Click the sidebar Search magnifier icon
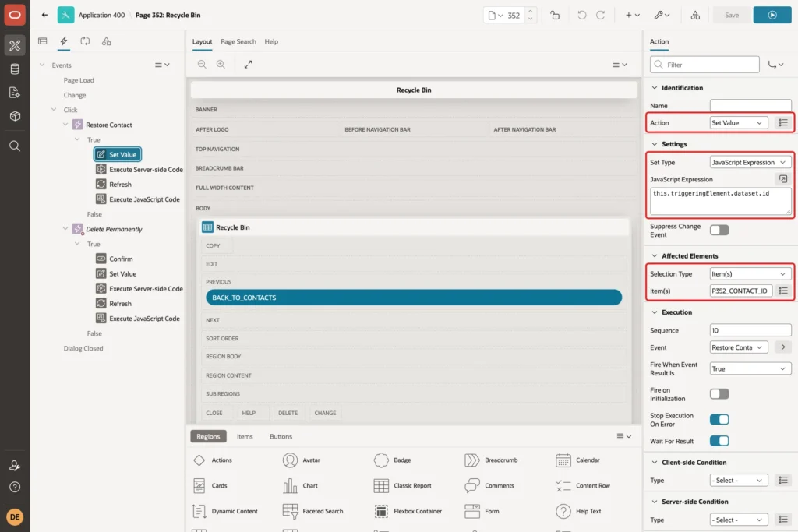The width and height of the screenshot is (798, 532). [15, 146]
